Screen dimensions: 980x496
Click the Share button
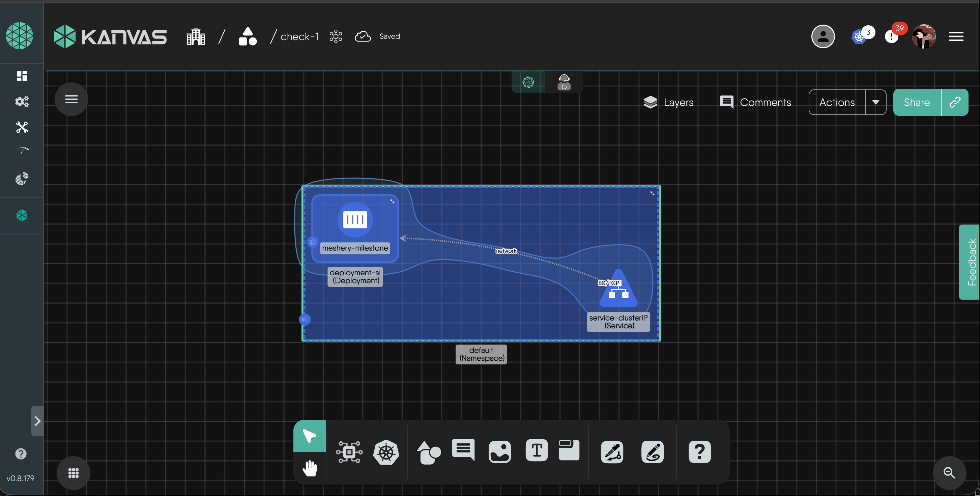point(917,102)
